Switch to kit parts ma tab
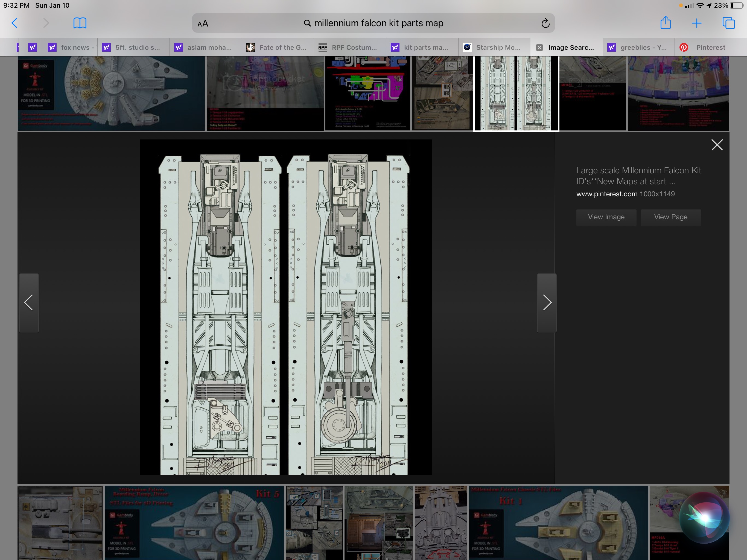The image size is (747, 560). coord(422,48)
